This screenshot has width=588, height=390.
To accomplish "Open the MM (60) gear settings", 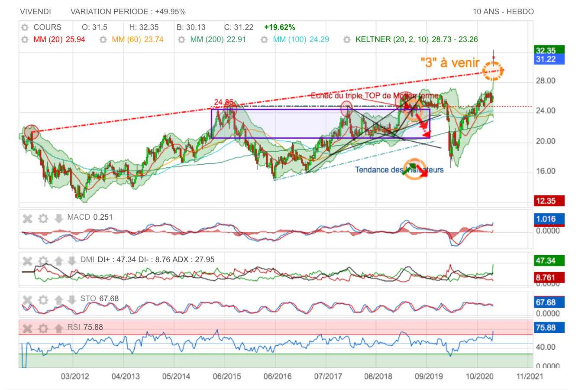I will click(x=103, y=39).
